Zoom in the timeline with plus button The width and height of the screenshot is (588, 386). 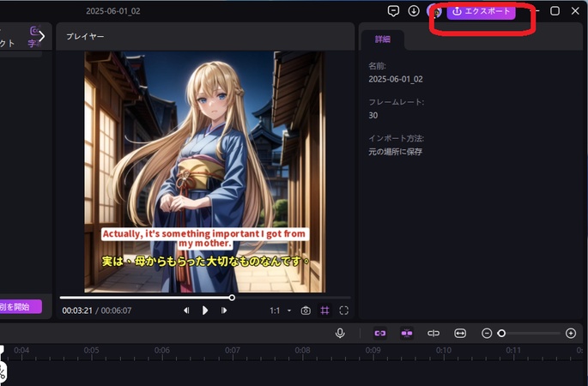coord(571,333)
